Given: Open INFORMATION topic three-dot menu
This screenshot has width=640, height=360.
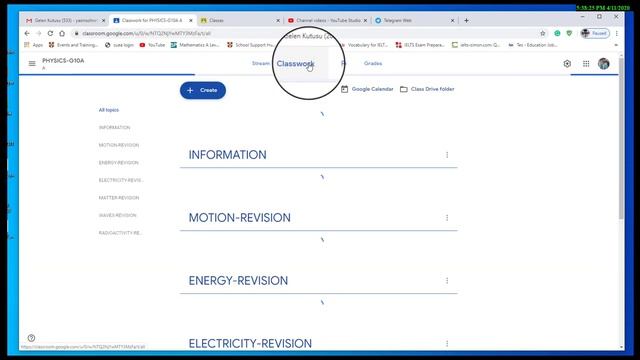Looking at the screenshot, I should click(447, 155).
